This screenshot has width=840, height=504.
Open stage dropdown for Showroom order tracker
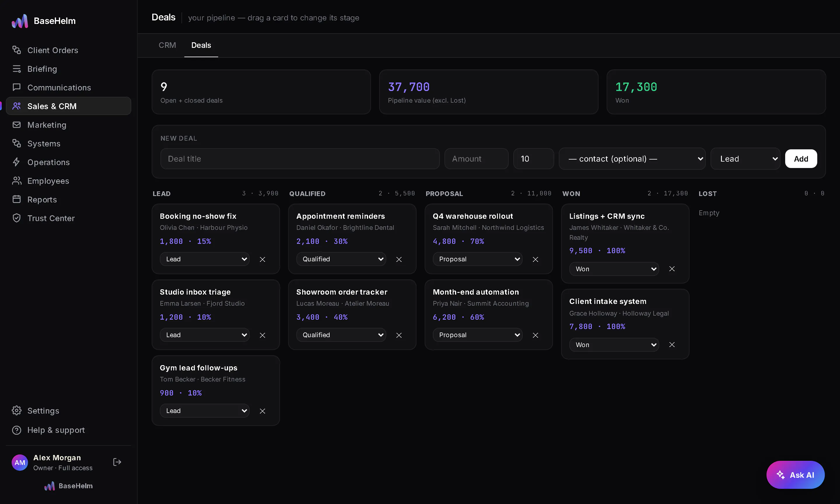[341, 335]
